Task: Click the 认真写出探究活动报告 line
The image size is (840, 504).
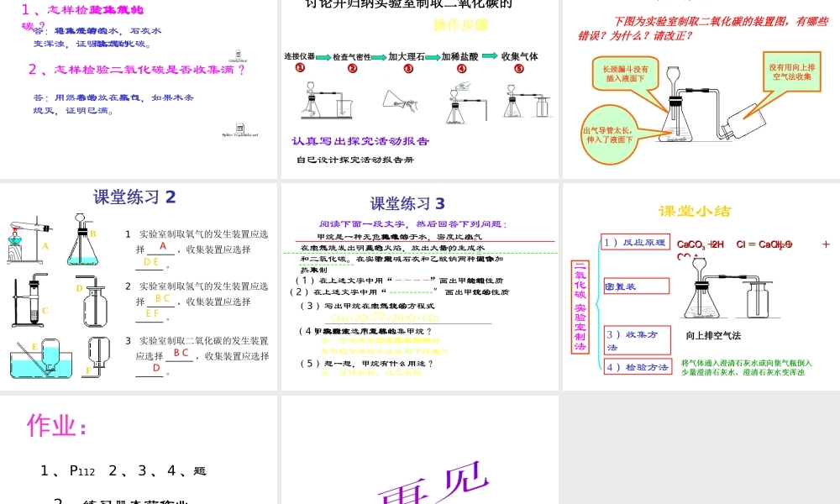Action: coord(360,141)
